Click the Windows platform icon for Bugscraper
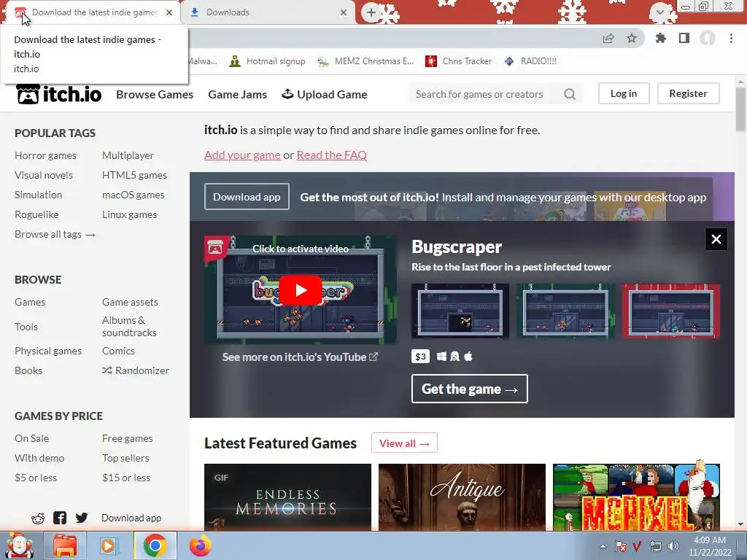 pos(441,356)
